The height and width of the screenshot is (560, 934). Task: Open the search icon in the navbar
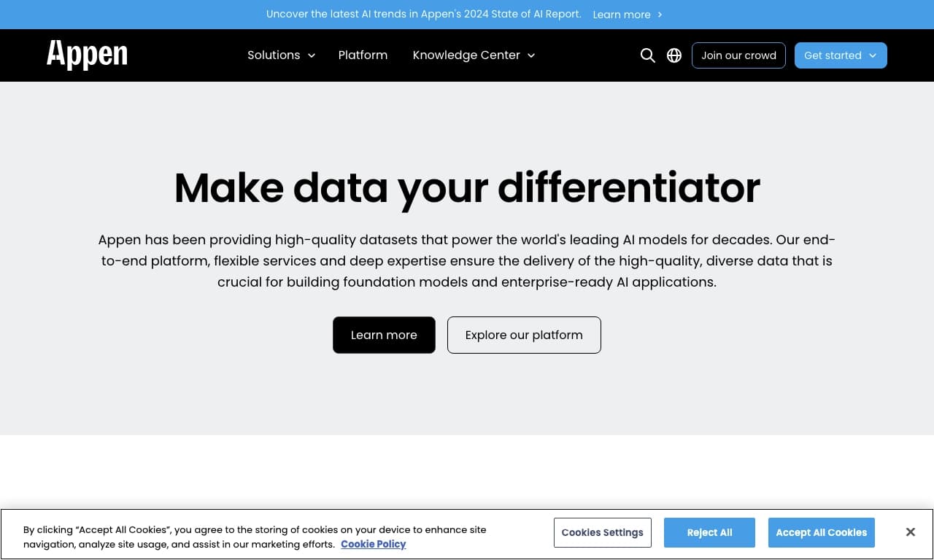[x=647, y=55]
